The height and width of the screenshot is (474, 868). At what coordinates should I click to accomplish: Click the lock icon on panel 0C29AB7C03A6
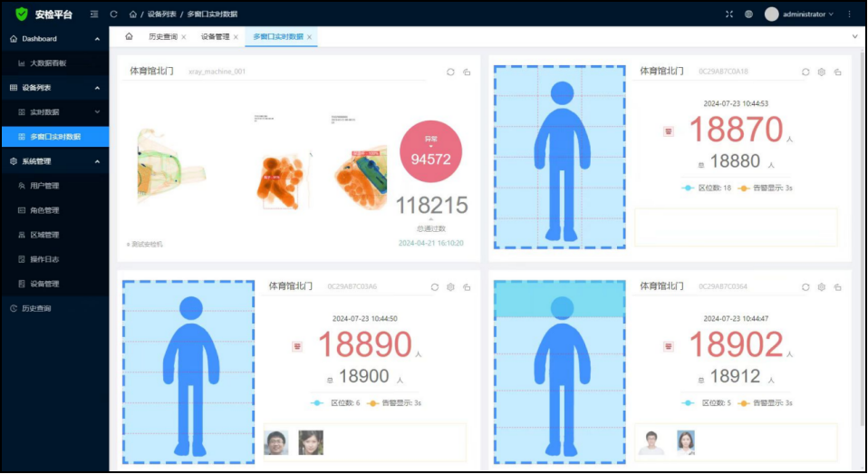[x=467, y=287]
